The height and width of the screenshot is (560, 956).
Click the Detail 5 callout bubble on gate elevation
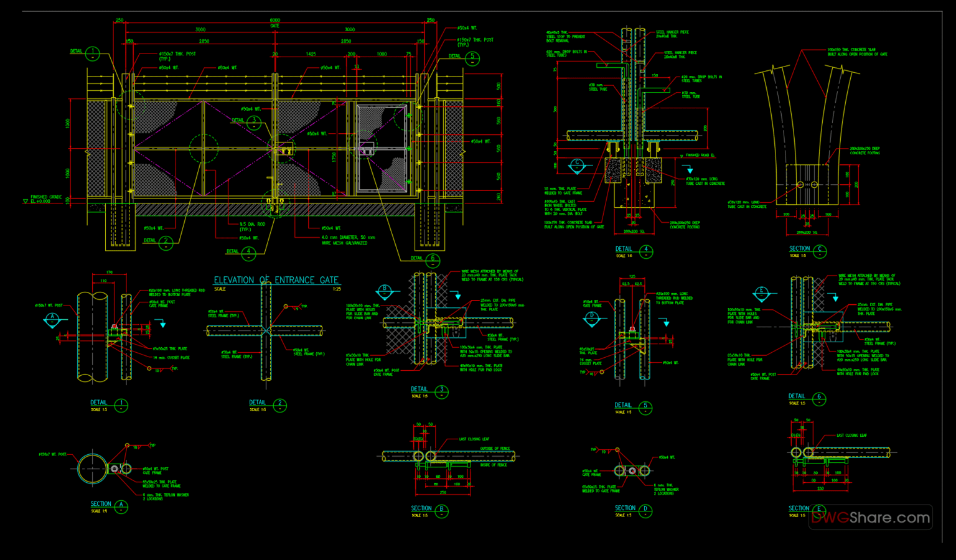pyautogui.click(x=472, y=58)
